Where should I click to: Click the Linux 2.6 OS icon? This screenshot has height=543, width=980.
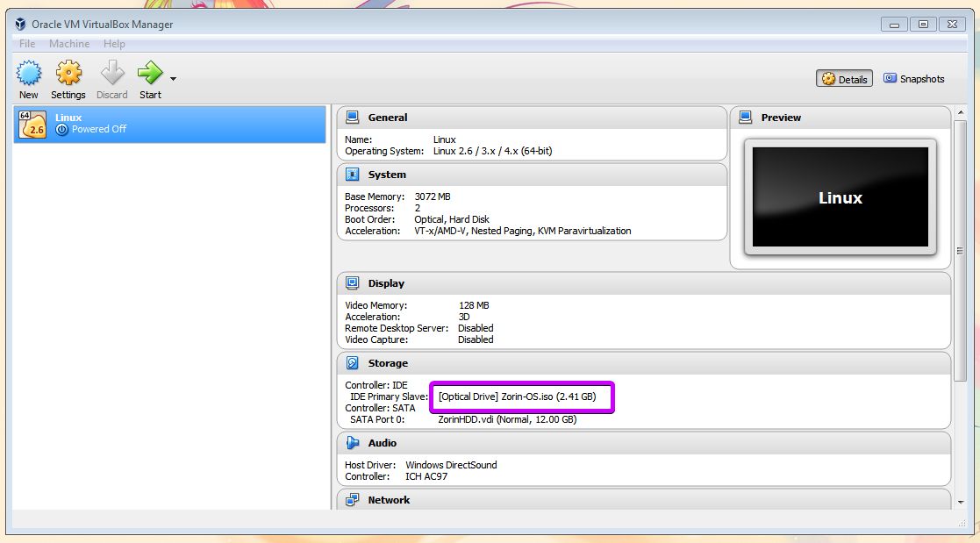pos(32,124)
